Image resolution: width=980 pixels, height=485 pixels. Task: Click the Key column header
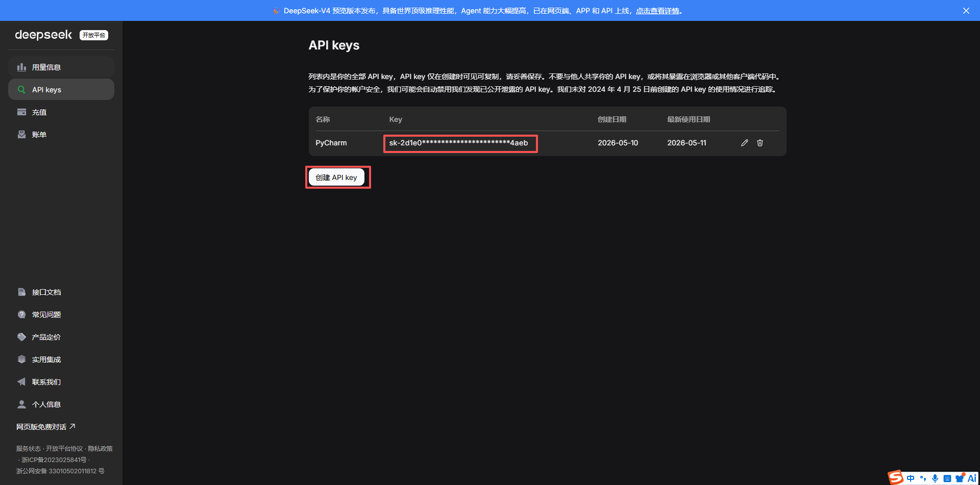(396, 119)
